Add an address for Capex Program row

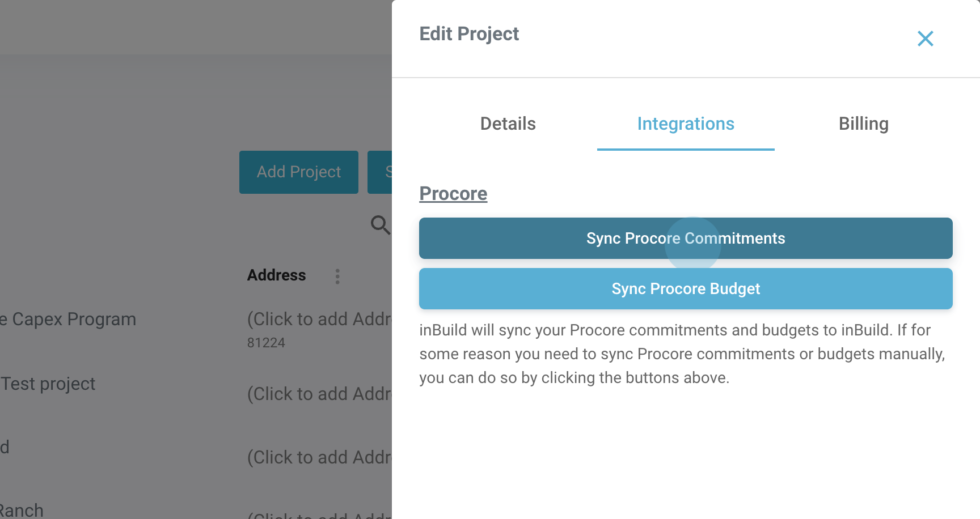[x=319, y=320]
